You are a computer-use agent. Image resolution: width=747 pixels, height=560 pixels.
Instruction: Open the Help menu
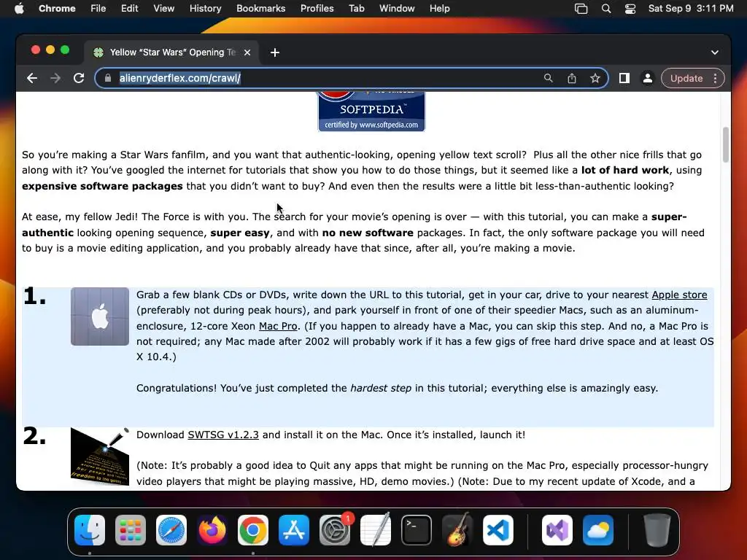coord(439,9)
